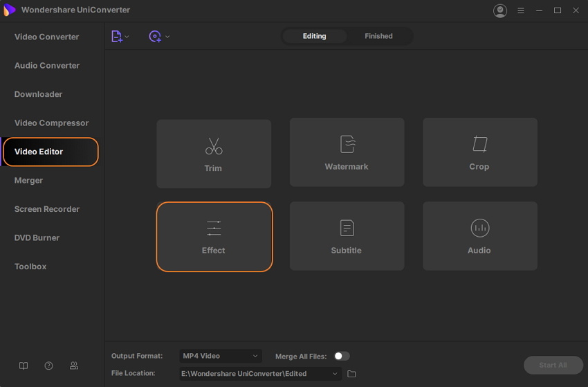Open the user account profile icon
This screenshot has height=387, width=588.
[x=500, y=11]
